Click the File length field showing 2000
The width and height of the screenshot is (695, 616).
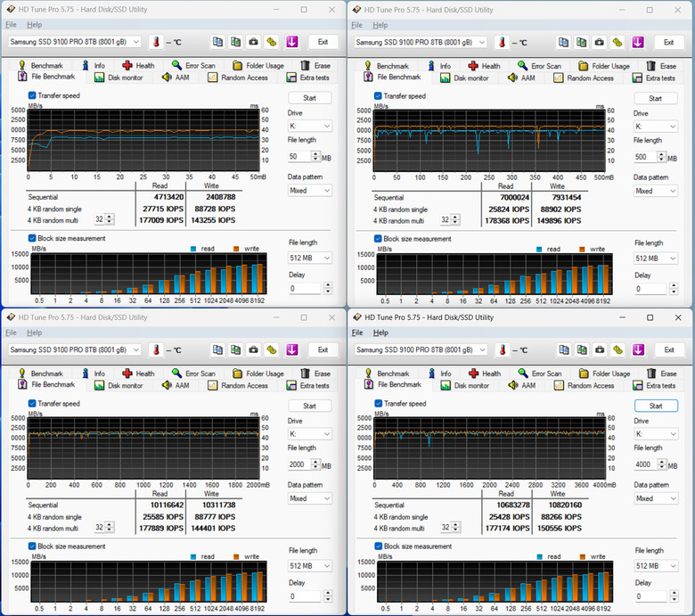[x=299, y=464]
